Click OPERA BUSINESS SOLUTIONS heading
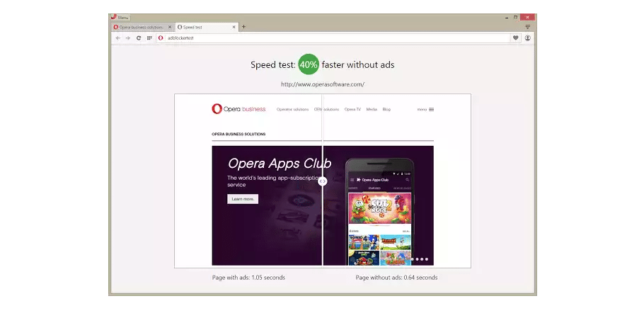The image size is (644, 313). click(238, 135)
